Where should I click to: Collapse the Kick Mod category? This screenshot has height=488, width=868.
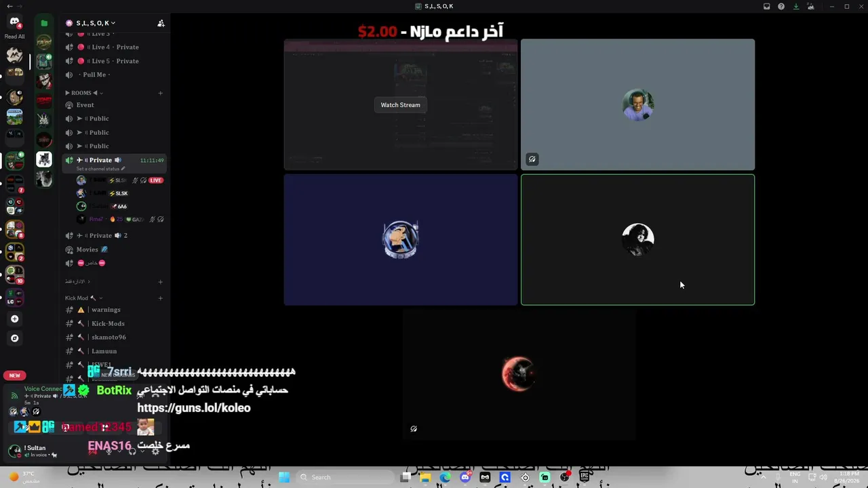[x=84, y=298]
